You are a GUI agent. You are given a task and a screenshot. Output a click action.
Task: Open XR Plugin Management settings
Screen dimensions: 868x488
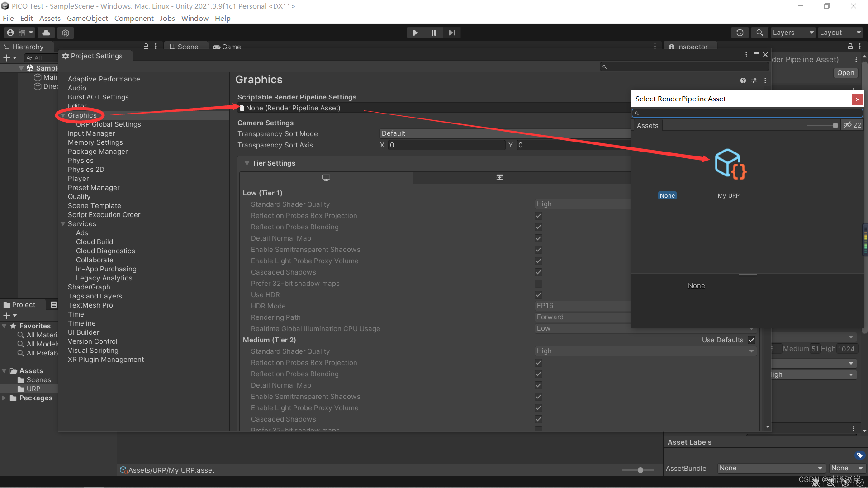point(106,360)
